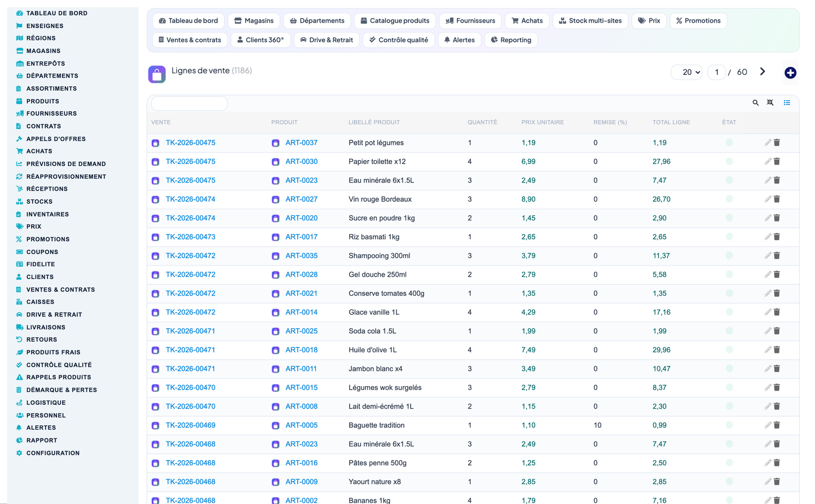Image resolution: width=815 pixels, height=504 pixels.
Task: Sort by the Total ligne column header
Action: tap(671, 122)
